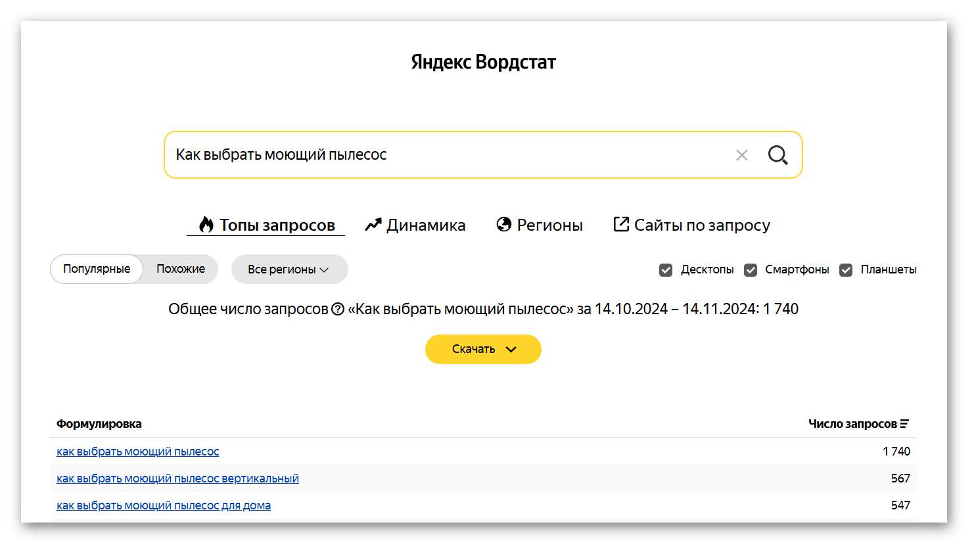Expand the Все регионы dropdown
974x560 pixels.
tap(289, 269)
